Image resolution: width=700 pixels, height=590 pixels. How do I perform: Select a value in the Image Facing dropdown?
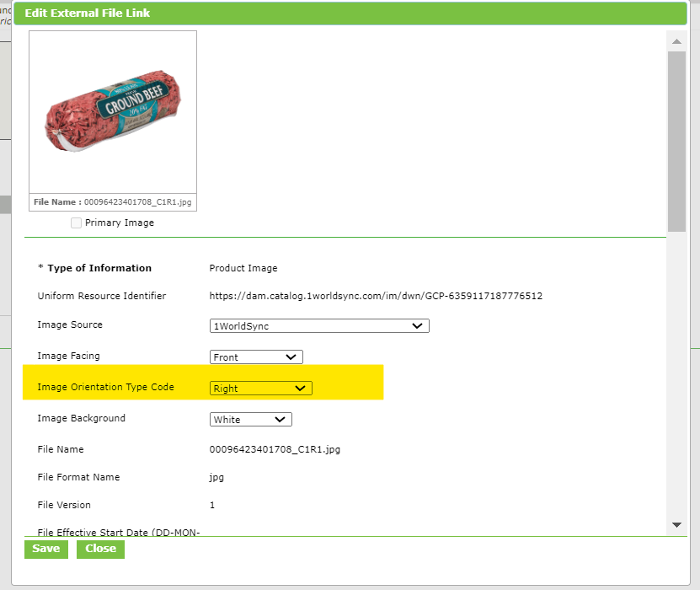255,357
